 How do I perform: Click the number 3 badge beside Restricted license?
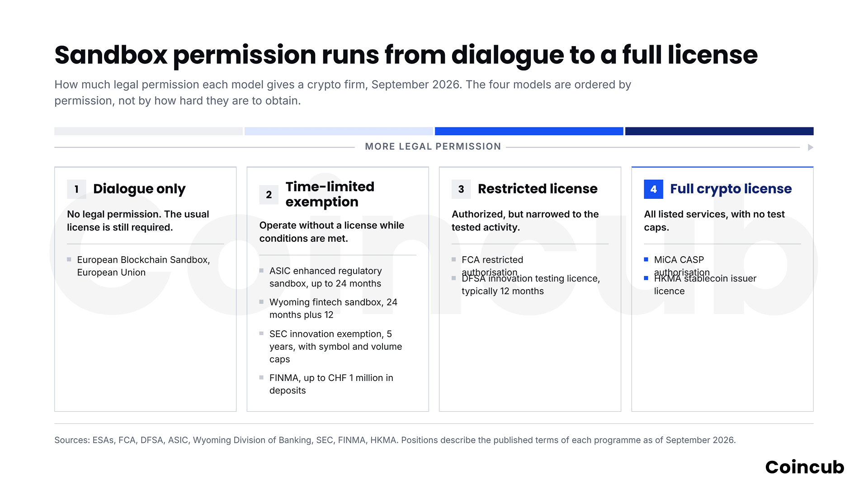[x=461, y=189]
